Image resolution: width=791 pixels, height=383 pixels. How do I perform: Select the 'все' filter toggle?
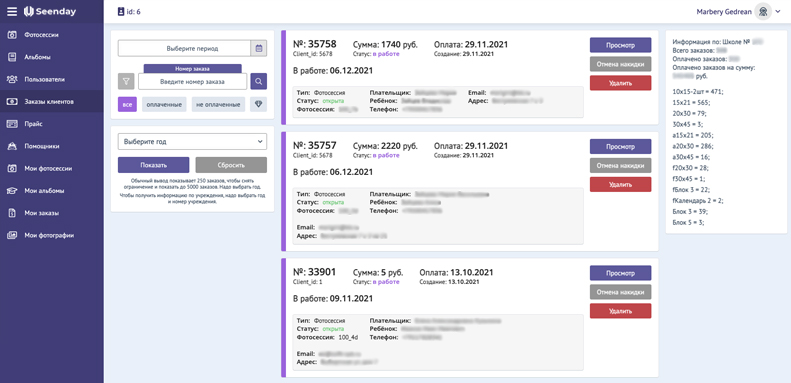(127, 104)
